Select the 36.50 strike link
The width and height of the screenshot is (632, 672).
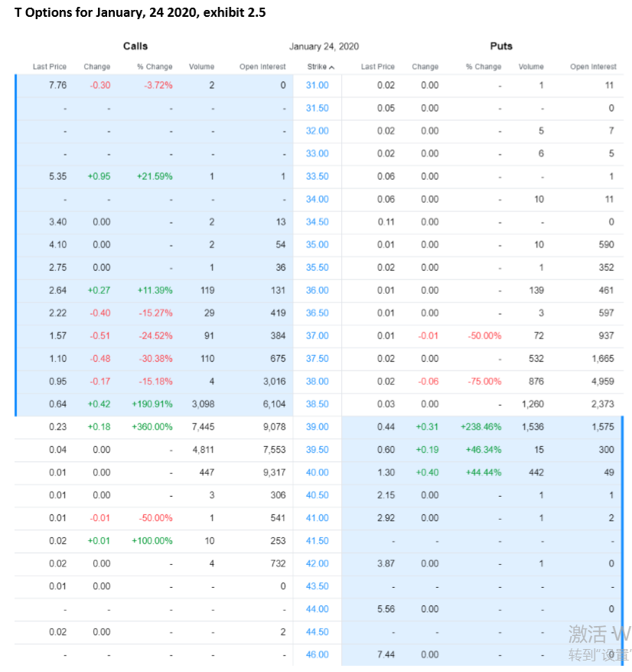pyautogui.click(x=316, y=313)
